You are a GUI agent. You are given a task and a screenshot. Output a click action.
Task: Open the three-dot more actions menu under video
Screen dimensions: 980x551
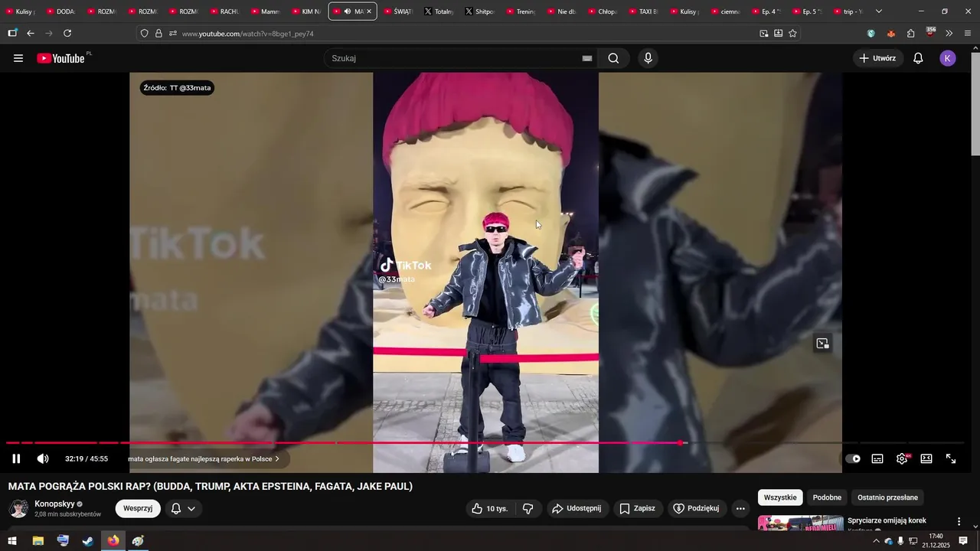tap(740, 508)
